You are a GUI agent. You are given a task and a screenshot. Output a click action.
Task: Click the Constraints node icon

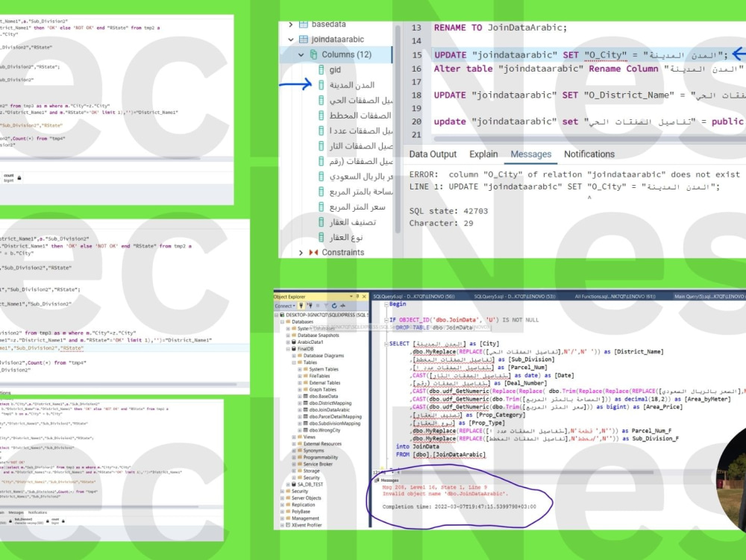(313, 253)
